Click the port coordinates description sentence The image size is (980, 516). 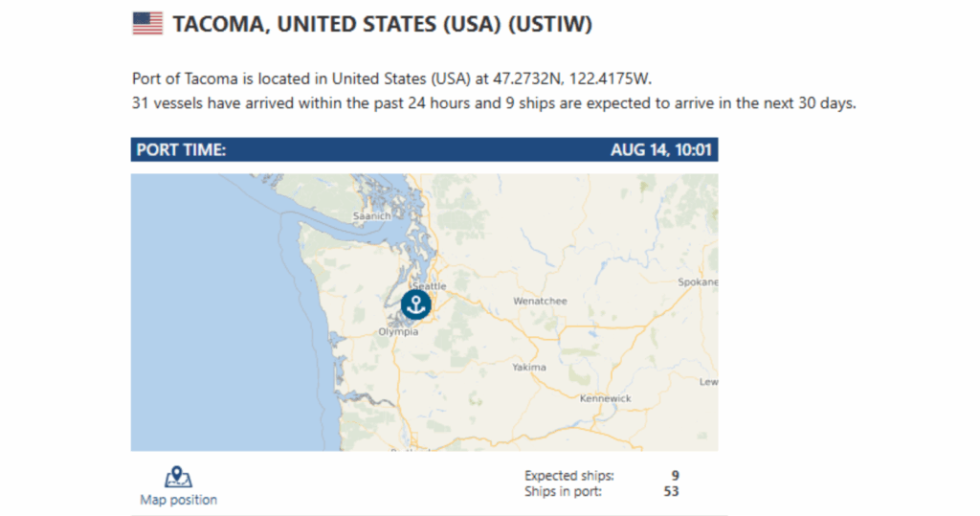(391, 79)
